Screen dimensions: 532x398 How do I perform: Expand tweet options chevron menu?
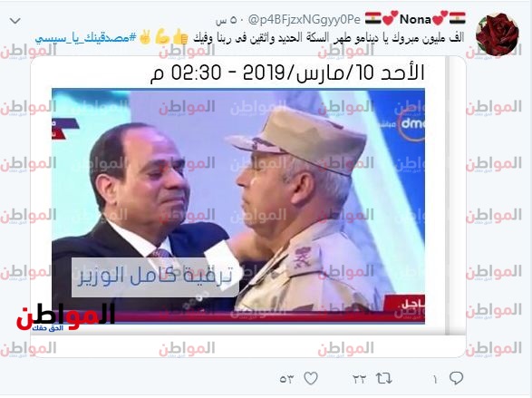pyautogui.click(x=15, y=21)
